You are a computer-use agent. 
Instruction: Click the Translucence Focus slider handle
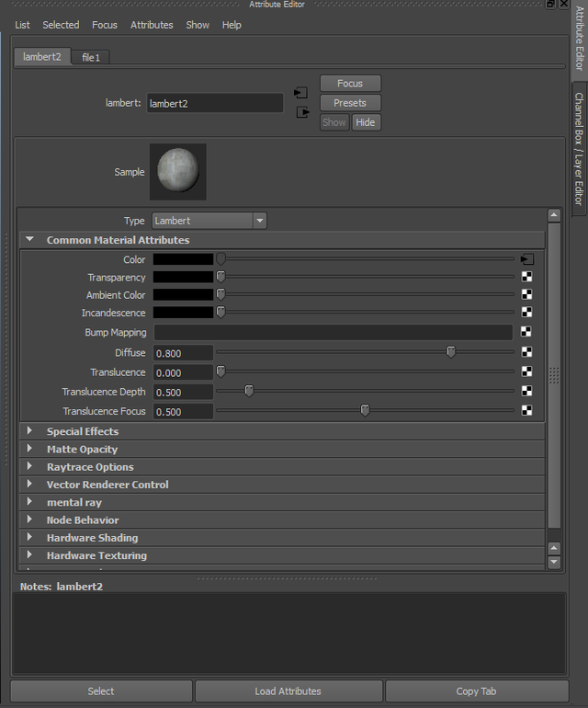pos(365,410)
